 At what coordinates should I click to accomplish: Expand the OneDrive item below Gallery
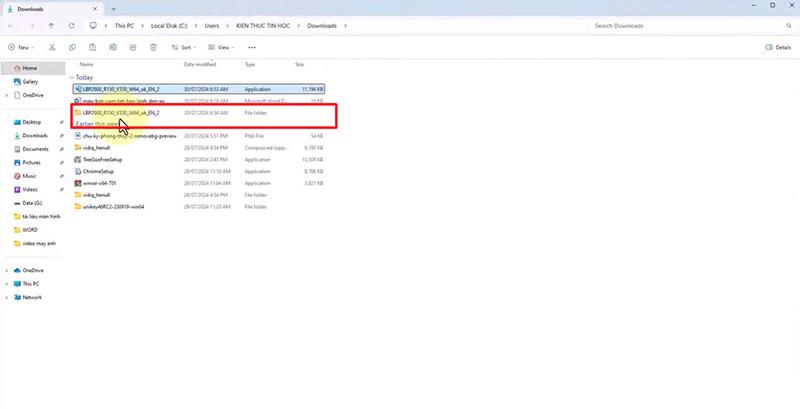pyautogui.click(x=7, y=95)
